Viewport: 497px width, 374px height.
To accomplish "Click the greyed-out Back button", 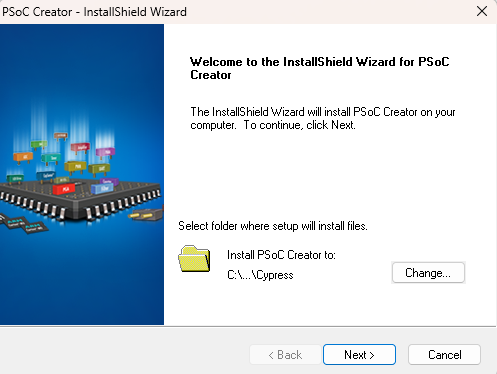I will tap(285, 355).
